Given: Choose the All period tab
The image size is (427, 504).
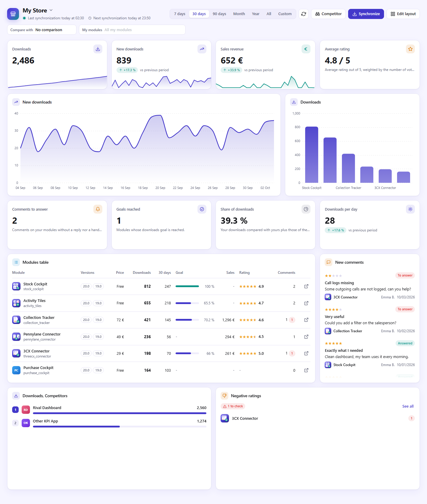Looking at the screenshot, I should point(269,14).
